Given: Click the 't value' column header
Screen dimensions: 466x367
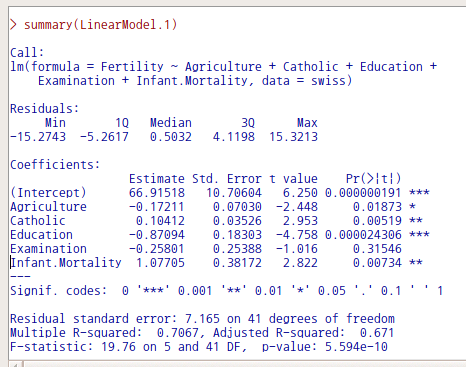Looking at the screenshot, I should (x=293, y=179).
